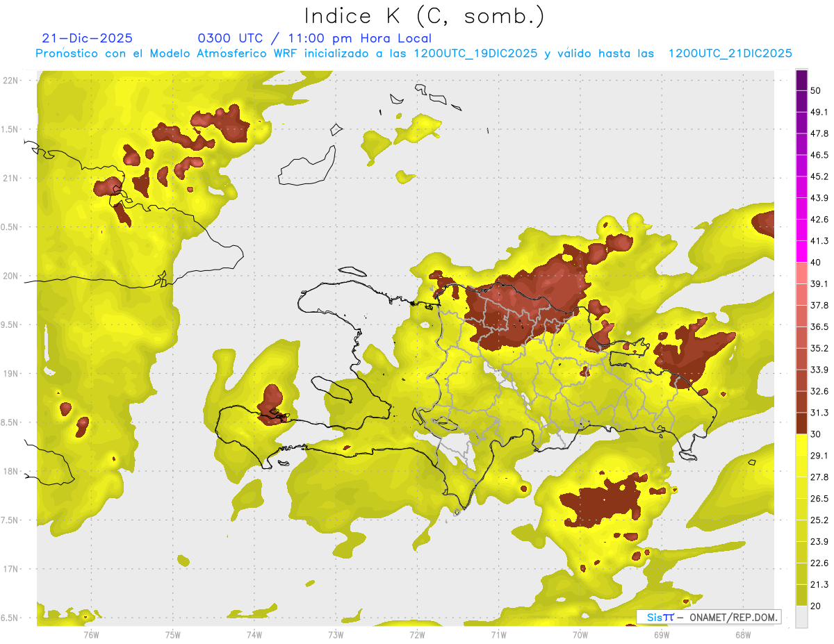Click the colorbar segment between 30 and 31.3
This screenshot has width=834, height=644.
click(x=801, y=424)
